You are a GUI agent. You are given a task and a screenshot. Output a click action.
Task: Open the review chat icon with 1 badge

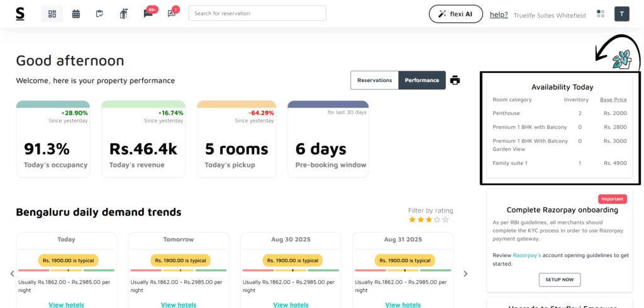(172, 14)
